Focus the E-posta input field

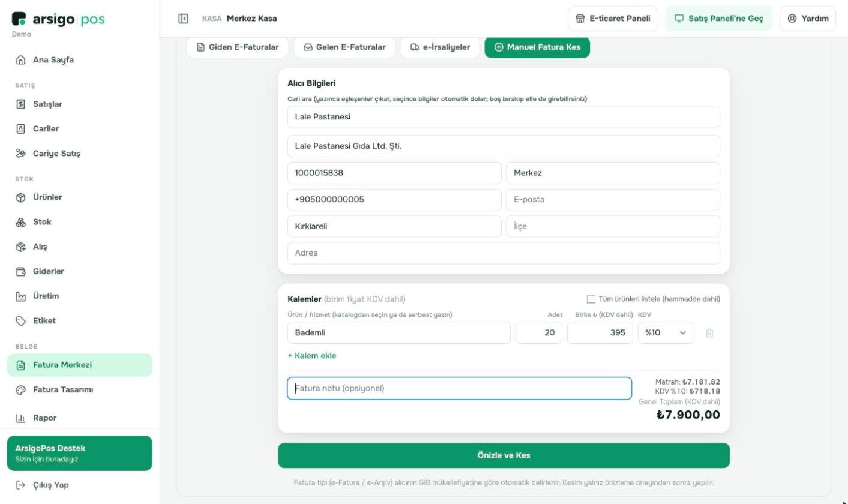click(x=613, y=200)
